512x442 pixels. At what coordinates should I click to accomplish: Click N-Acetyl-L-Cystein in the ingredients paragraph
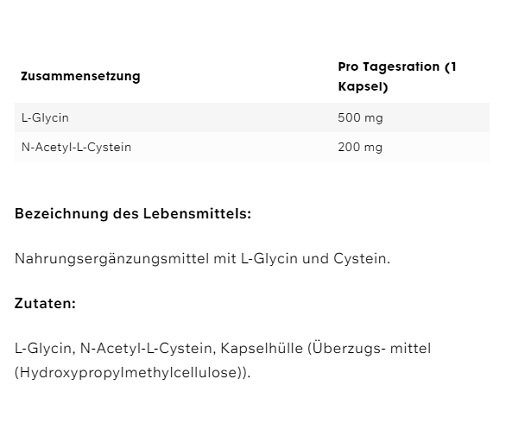click(148, 348)
